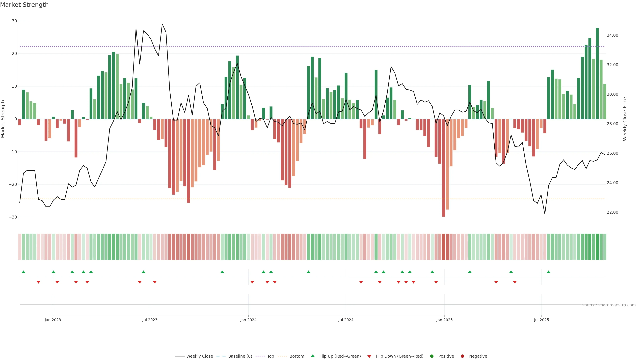Click the last flip-up triangle after Jul 2025
Screen dimensions: 644x362
549,272
